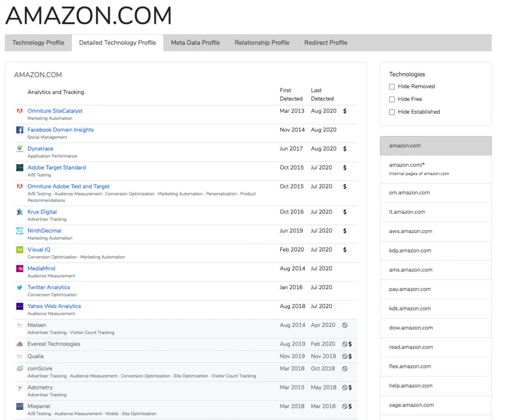The height and width of the screenshot is (420, 512).
Task: Follow the Dynatrace technology link
Action: pyautogui.click(x=40, y=148)
